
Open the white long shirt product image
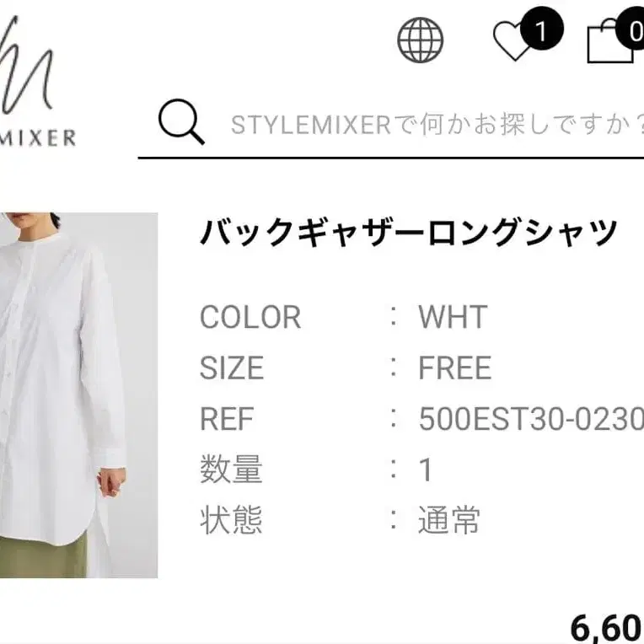pos(79,394)
